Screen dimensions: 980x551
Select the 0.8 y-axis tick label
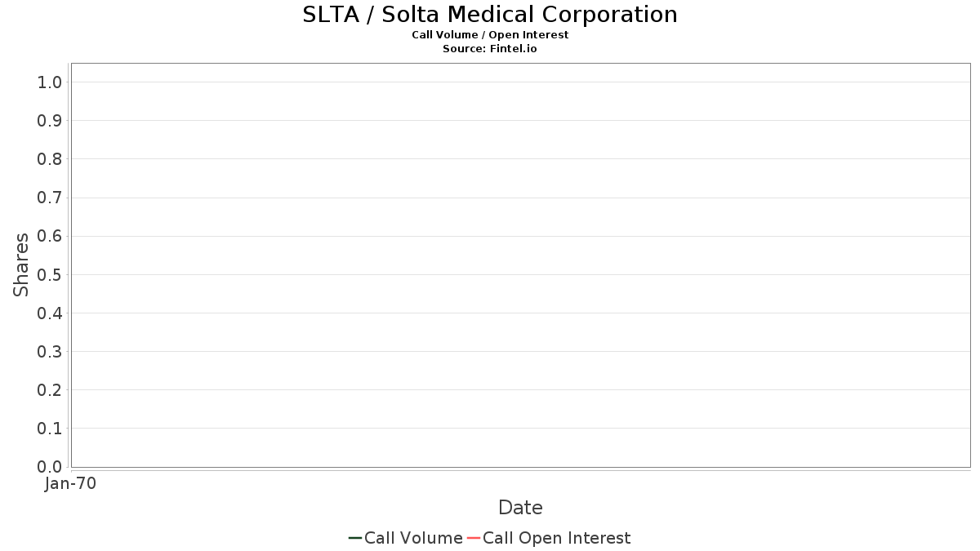(50, 159)
